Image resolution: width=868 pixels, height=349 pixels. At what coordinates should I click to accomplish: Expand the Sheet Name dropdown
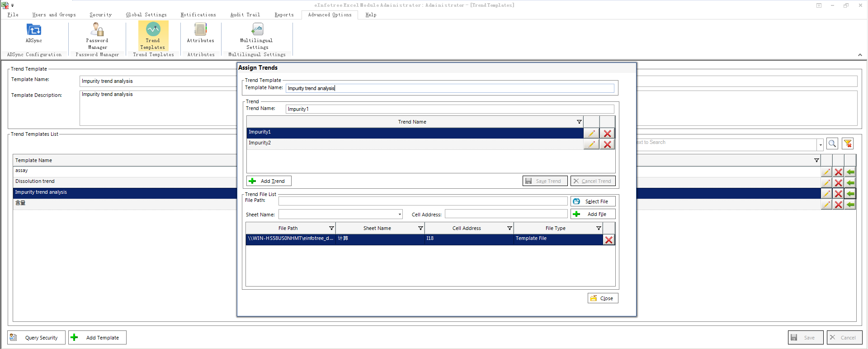point(400,215)
